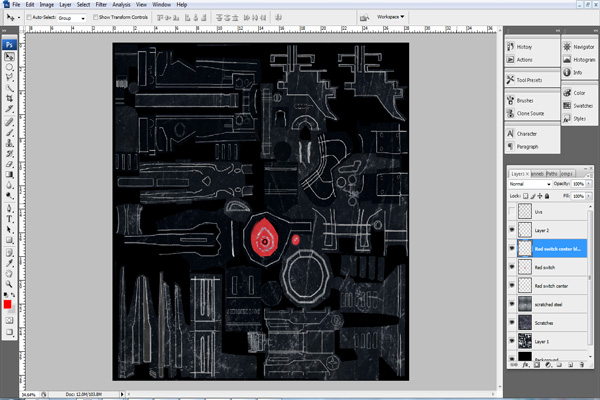Select the Blur tool

click(x=9, y=185)
